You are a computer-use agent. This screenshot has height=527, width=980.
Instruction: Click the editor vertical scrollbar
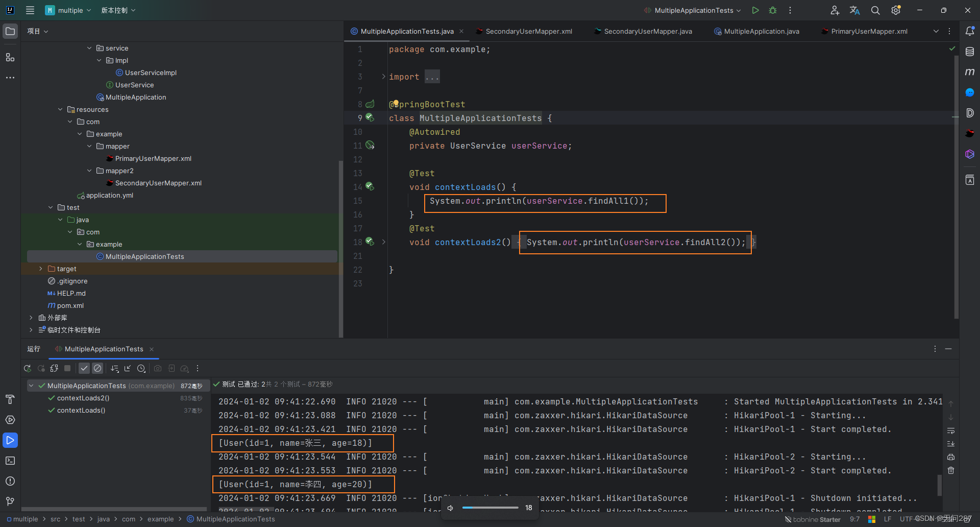click(955, 186)
